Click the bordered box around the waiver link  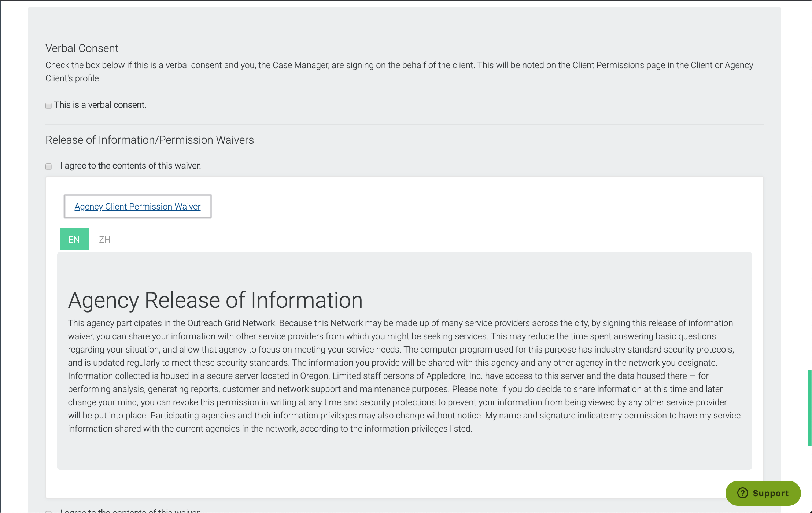pos(206,206)
